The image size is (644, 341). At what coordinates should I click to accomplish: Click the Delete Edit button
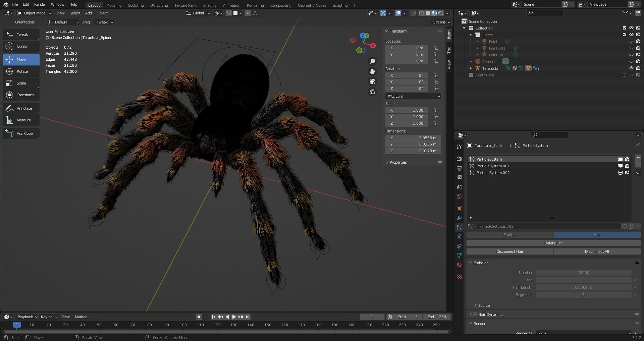(x=553, y=243)
